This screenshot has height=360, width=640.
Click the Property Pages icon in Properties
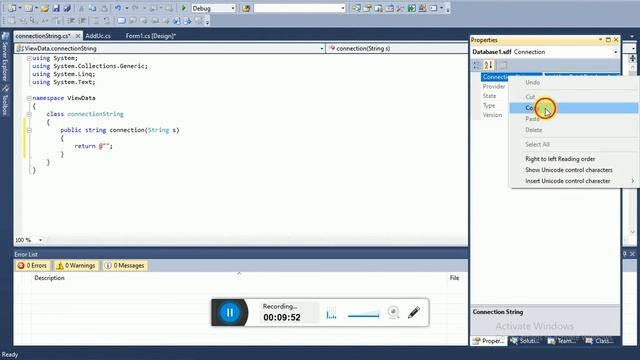[503, 65]
